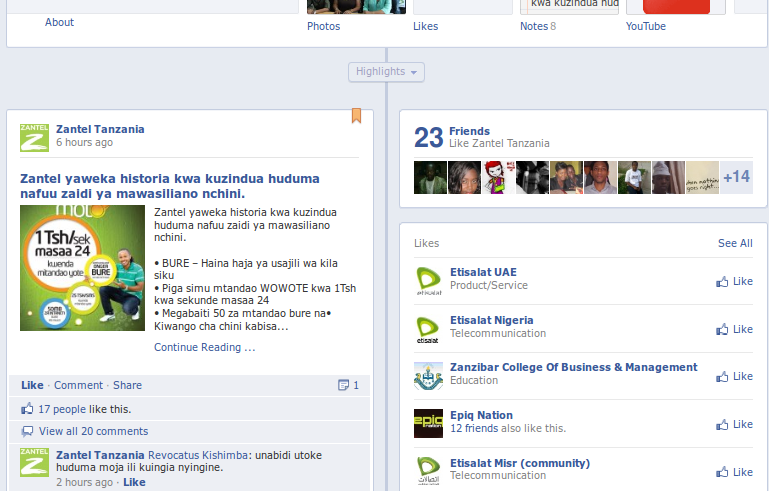
Task: Open the Notes preview thumbnail
Action: [569, 7]
